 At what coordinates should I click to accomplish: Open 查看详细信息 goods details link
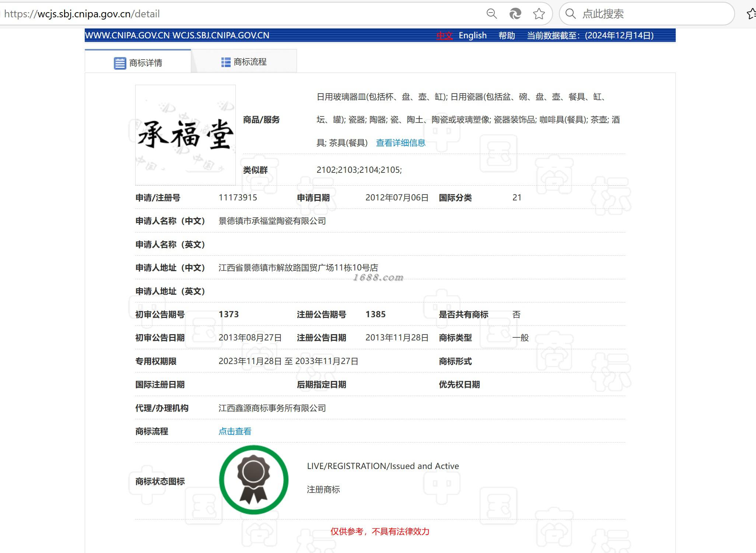click(400, 143)
